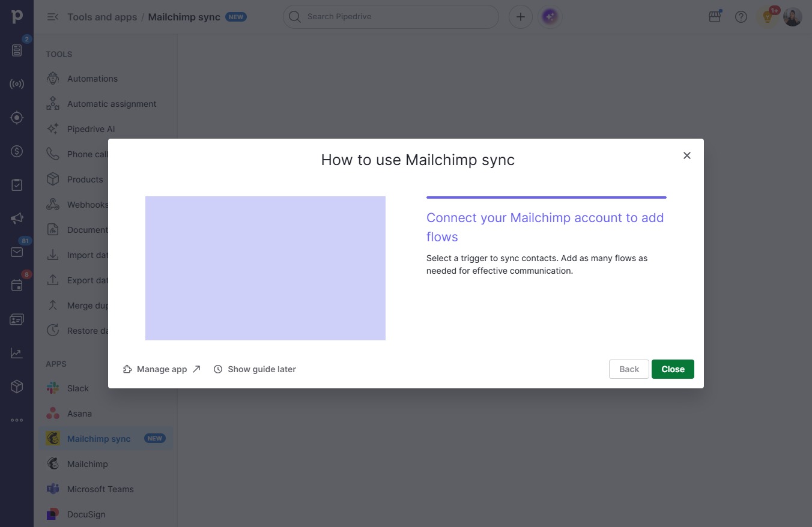This screenshot has width=812, height=527.
Task: Click Show guide later
Action: click(255, 369)
